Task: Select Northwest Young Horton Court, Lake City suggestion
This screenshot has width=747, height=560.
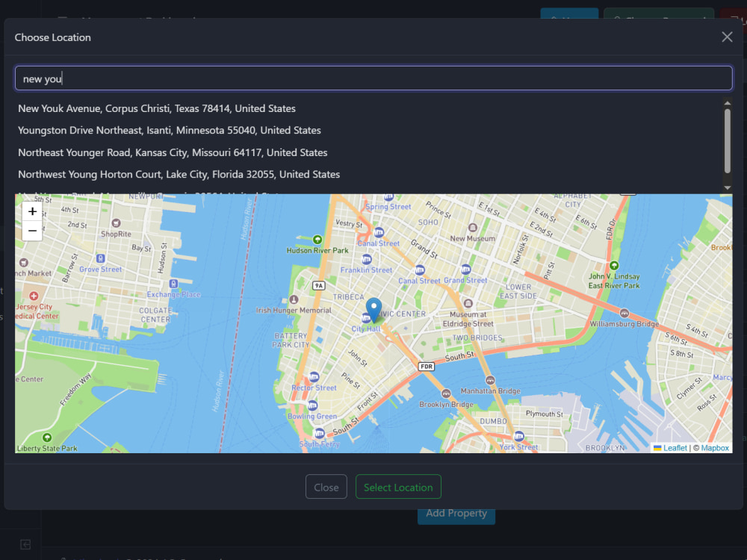Action: pyautogui.click(x=179, y=175)
